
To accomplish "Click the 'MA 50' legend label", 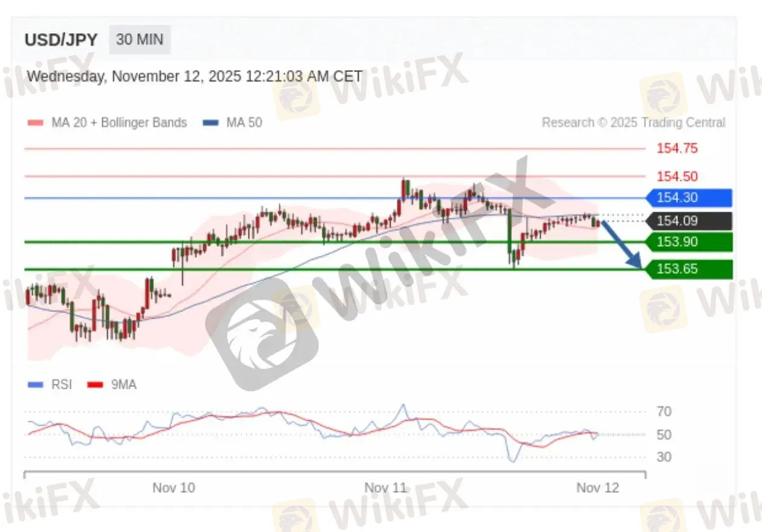I will tap(244, 123).
